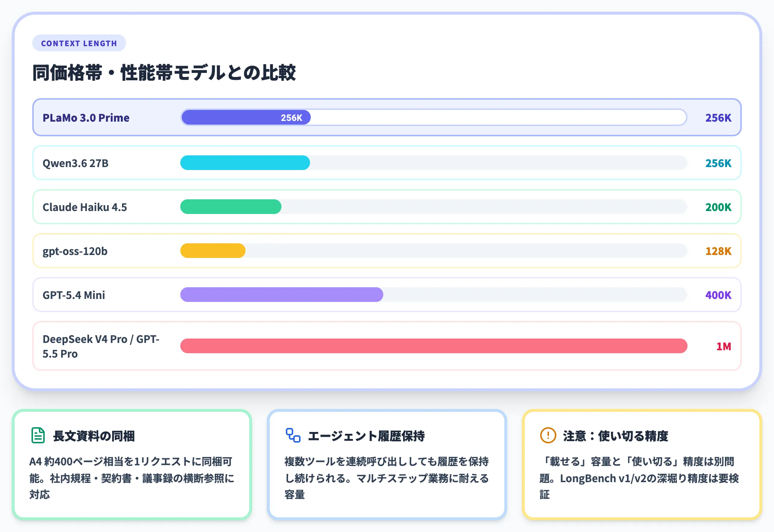Click the A4 約400ページ相当 description text

click(132, 478)
